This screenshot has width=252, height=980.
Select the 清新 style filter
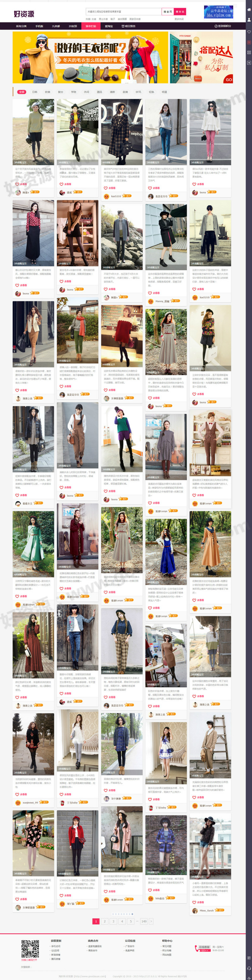point(113,92)
